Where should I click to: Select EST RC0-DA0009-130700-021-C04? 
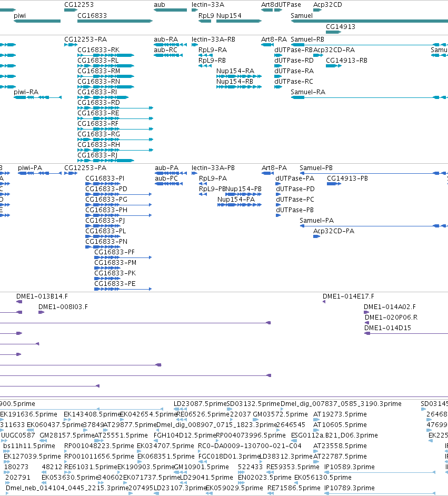point(250,446)
